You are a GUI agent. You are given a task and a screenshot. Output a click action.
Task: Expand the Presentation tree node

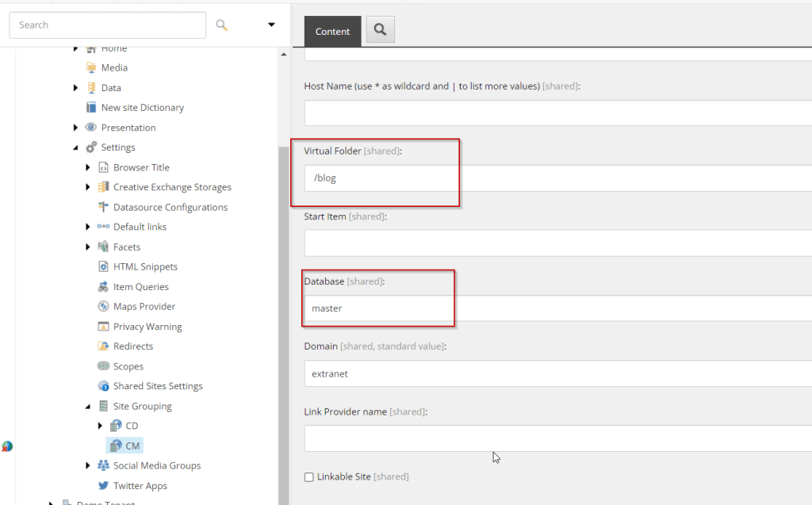(x=76, y=128)
